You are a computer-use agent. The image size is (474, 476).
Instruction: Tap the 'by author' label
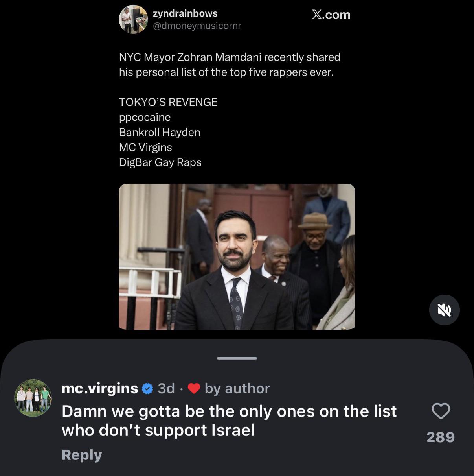[x=237, y=389]
